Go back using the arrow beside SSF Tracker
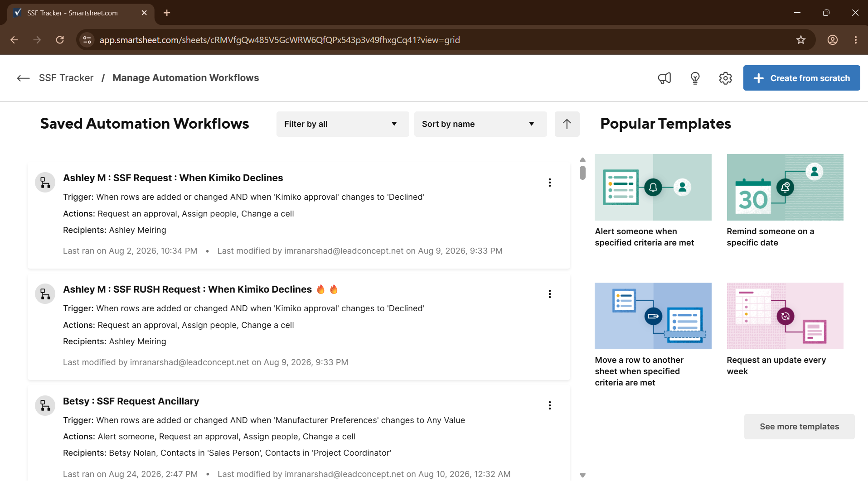 point(23,78)
